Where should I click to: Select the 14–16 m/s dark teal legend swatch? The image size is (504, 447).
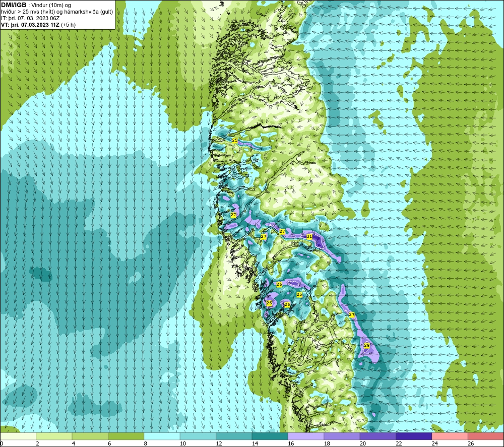pos(270,436)
